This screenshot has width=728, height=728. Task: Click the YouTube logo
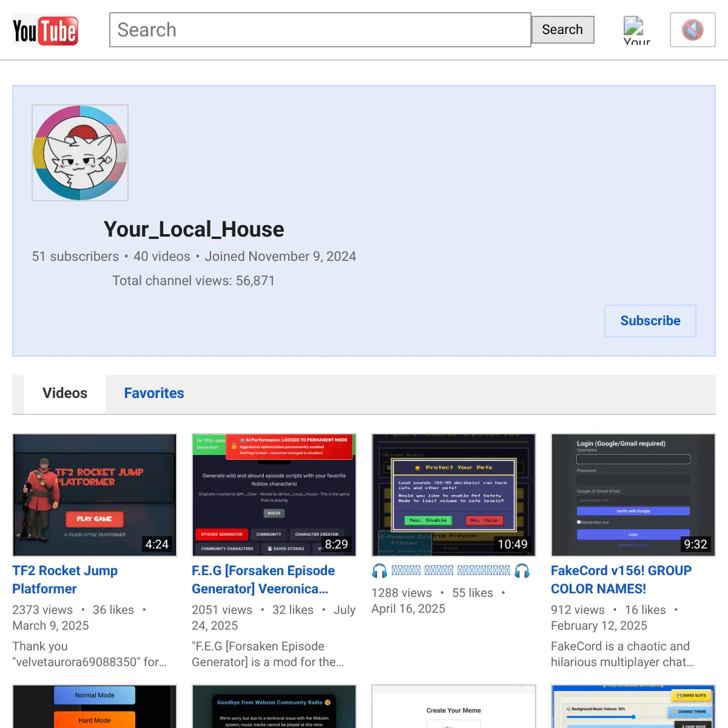(x=45, y=30)
